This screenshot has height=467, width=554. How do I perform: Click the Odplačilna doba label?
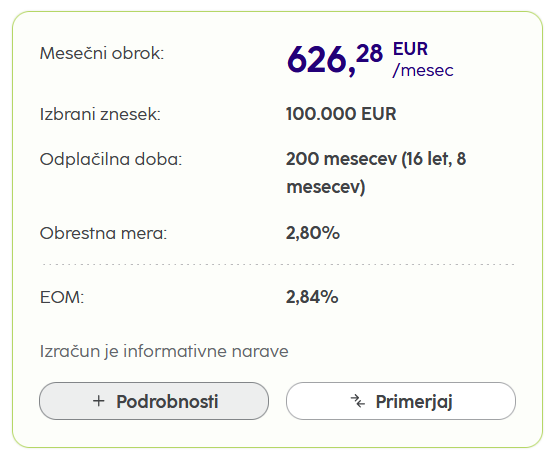111,159
